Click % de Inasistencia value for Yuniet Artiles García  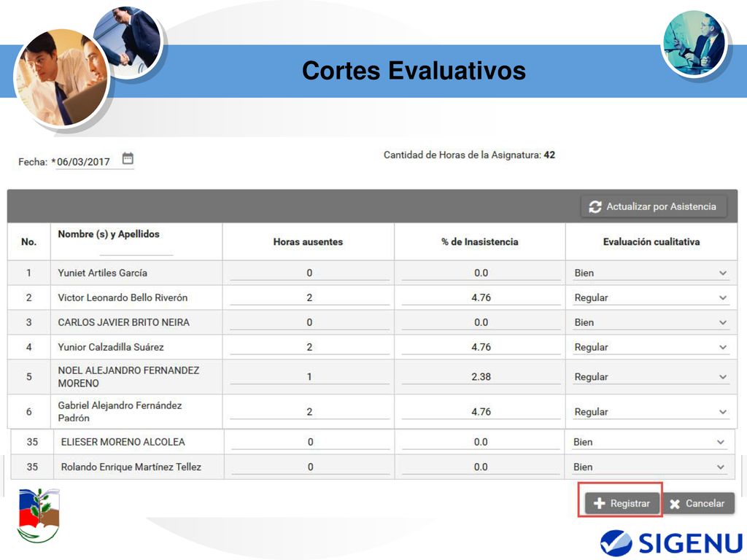(x=481, y=273)
